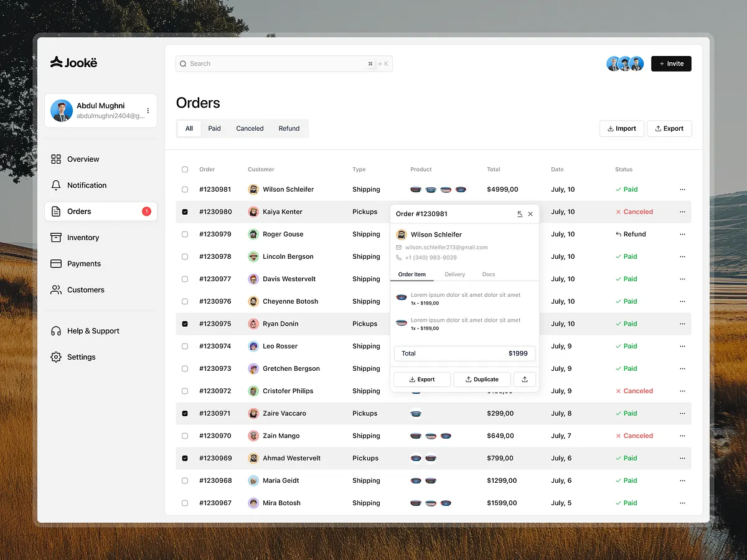Viewport: 747px width, 560px height.
Task: Open the share dropdown beside Duplicate button
Action: pos(525,379)
